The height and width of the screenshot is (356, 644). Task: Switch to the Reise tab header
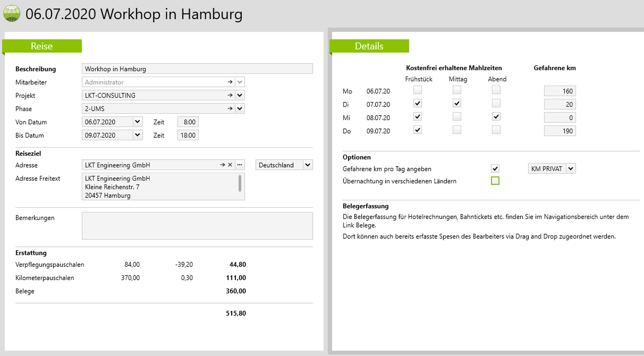(x=42, y=46)
